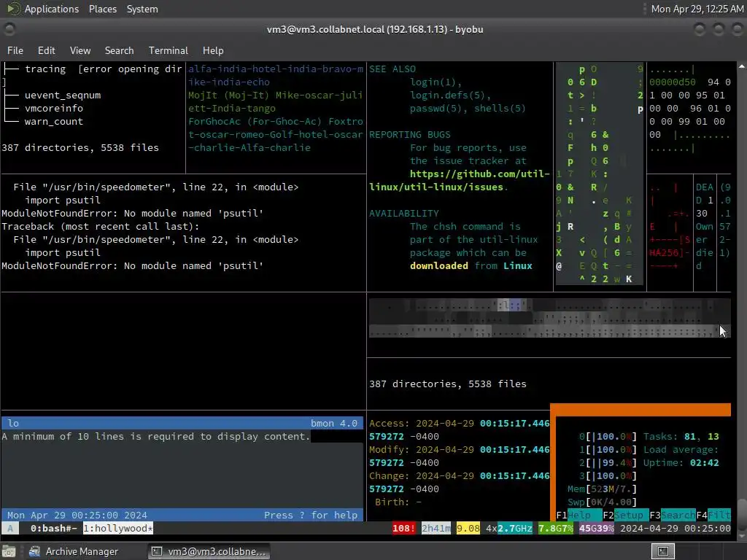Screen dimensions: 747x560
Task: Click 'Traceback (most recent call last):' line
Action: pos(101,227)
